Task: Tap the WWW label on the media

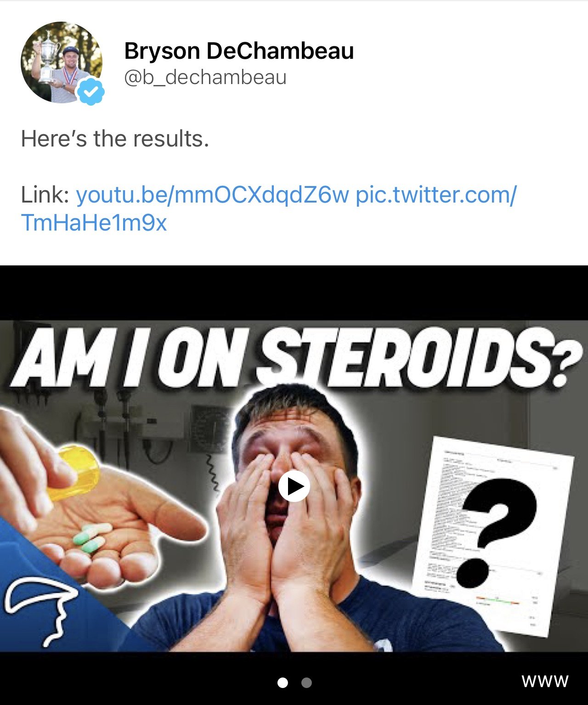Action: (545, 681)
